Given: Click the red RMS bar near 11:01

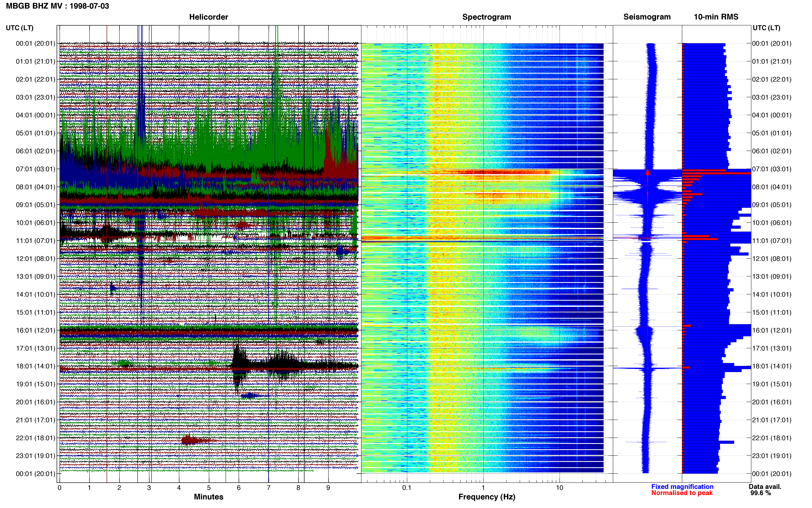Looking at the screenshot, I should pos(700,239).
